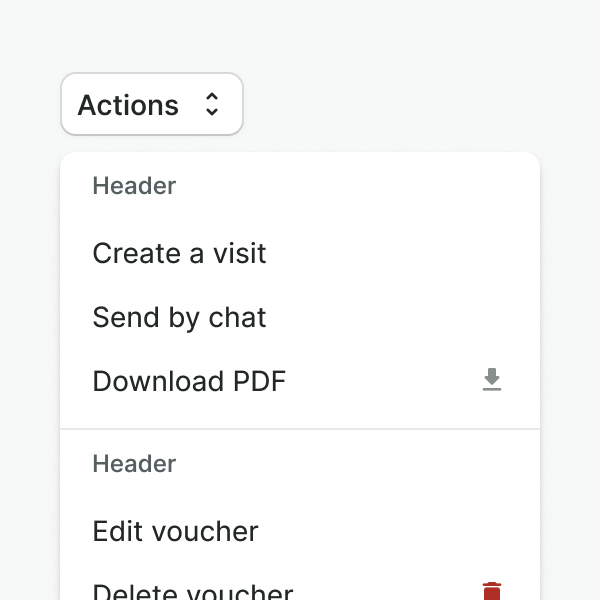Choose Send by chat from menu
Screen dimensions: 600x600
coord(180,318)
